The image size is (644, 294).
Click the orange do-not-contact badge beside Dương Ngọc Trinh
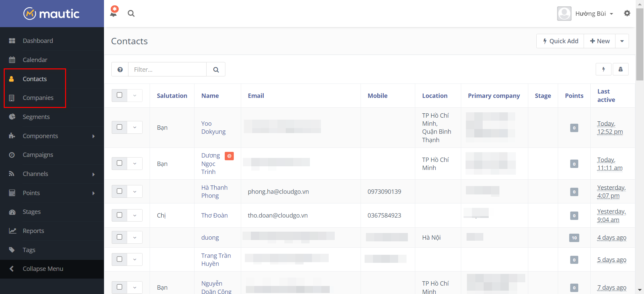229,156
